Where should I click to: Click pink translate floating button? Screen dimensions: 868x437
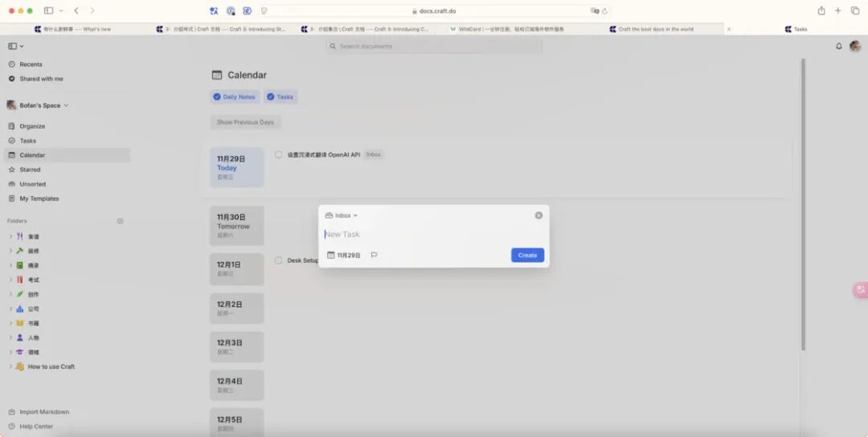click(x=860, y=289)
